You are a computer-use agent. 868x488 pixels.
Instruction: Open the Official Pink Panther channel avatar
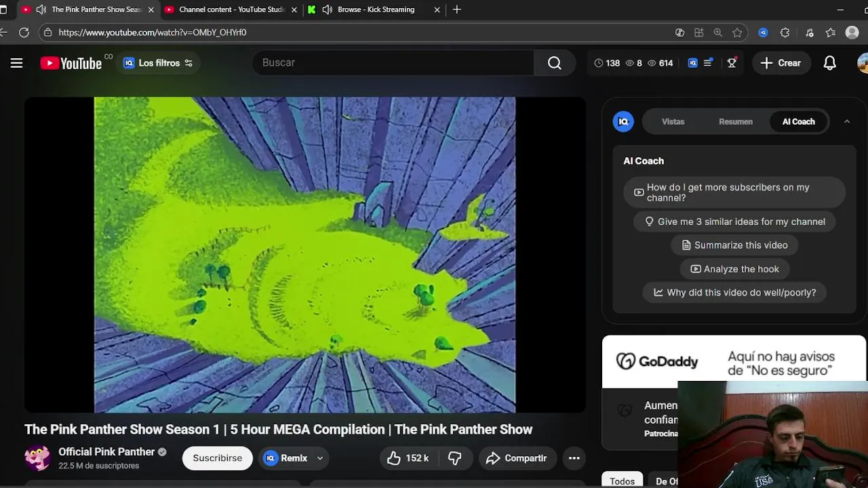click(37, 458)
